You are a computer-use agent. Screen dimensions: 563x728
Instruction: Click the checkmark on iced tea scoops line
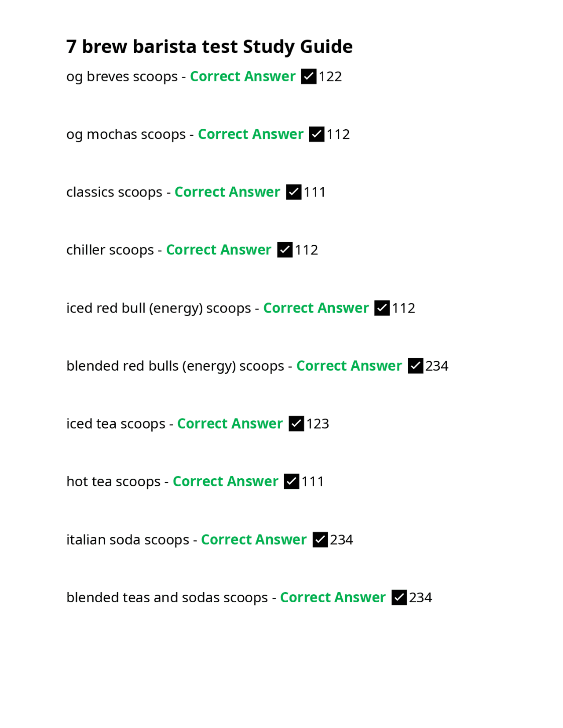pyautogui.click(x=296, y=424)
